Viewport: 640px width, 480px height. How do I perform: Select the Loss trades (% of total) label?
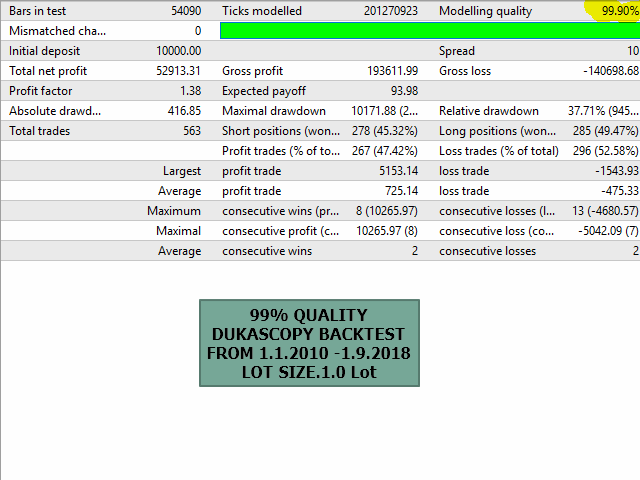498,151
